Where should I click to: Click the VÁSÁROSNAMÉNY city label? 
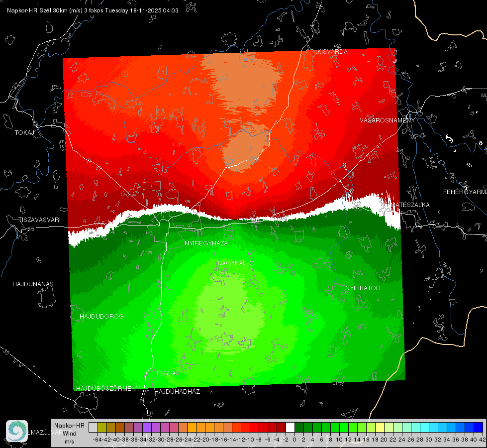pos(388,120)
